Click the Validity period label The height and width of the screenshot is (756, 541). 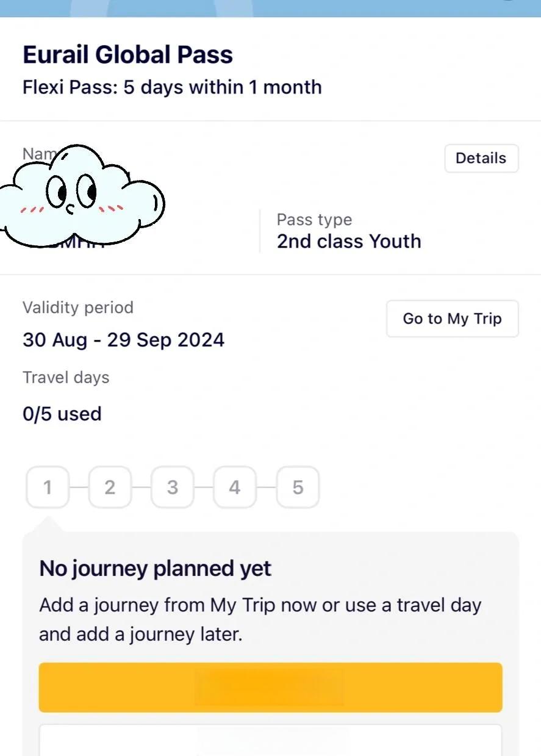coord(77,308)
